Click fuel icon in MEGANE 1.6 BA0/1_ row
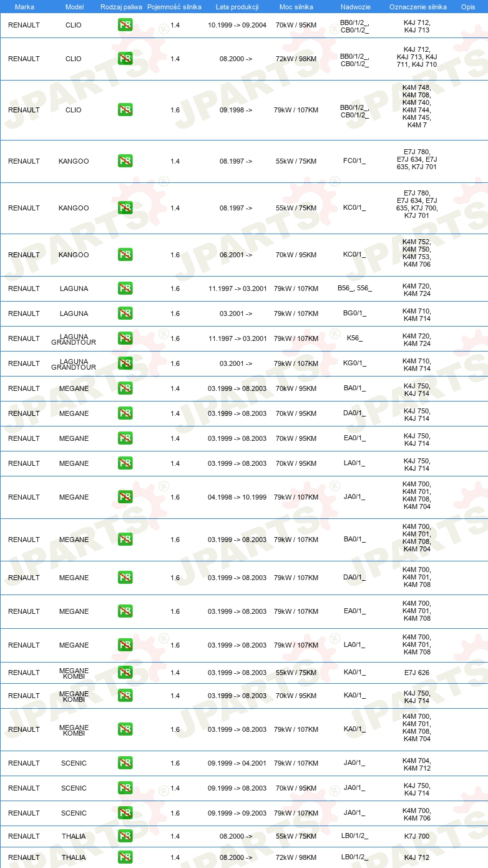Image resolution: width=488 pixels, height=868 pixels. 125,540
